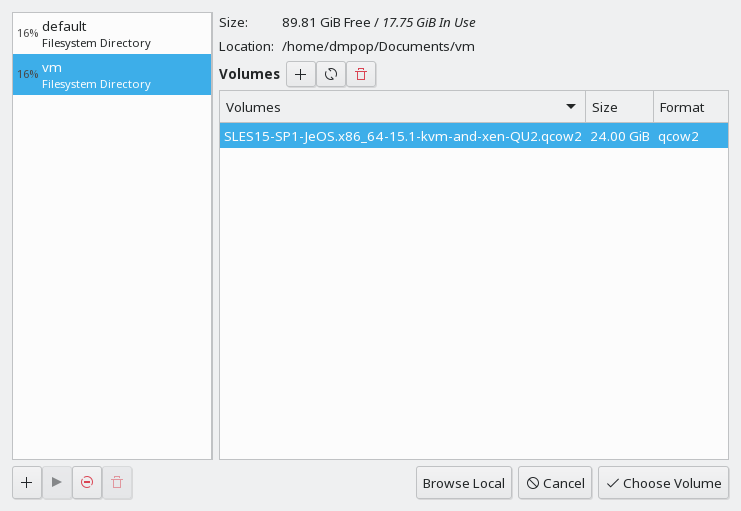Refresh the volume list
The height and width of the screenshot is (511, 741).
(x=331, y=74)
